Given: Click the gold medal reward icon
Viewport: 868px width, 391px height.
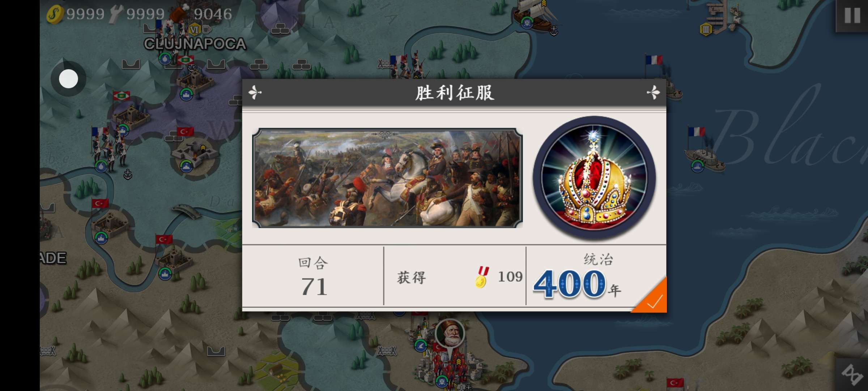Looking at the screenshot, I should (x=482, y=277).
